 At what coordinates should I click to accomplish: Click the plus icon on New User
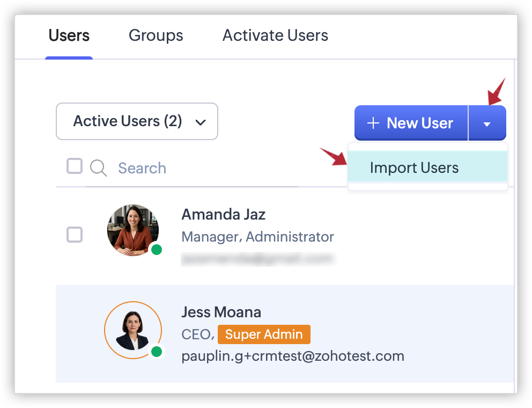[373, 123]
